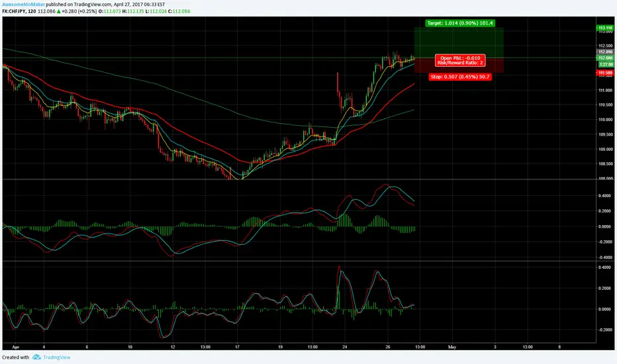
Task: Click the red 111.589 stop price tag
Action: tap(605, 73)
